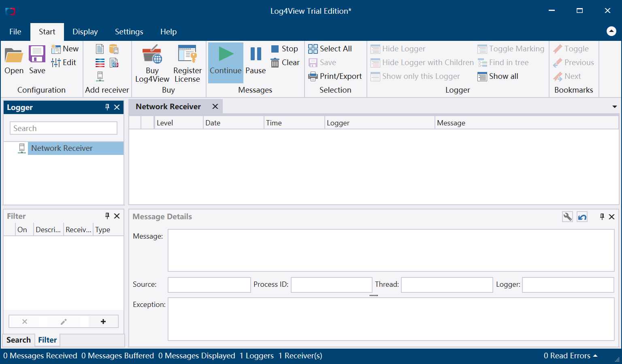Save the configuration with the purple floppy icon
This screenshot has width=622, height=364.
tap(37, 60)
